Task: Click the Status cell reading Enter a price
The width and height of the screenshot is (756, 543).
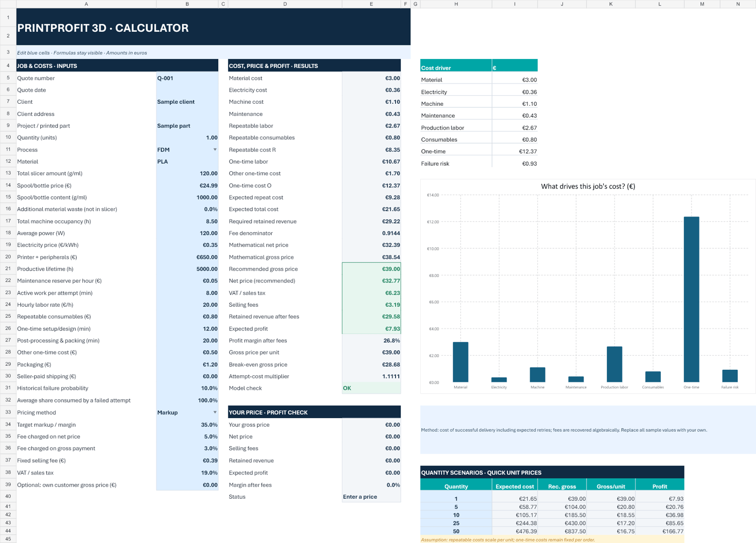Action: [x=371, y=497]
